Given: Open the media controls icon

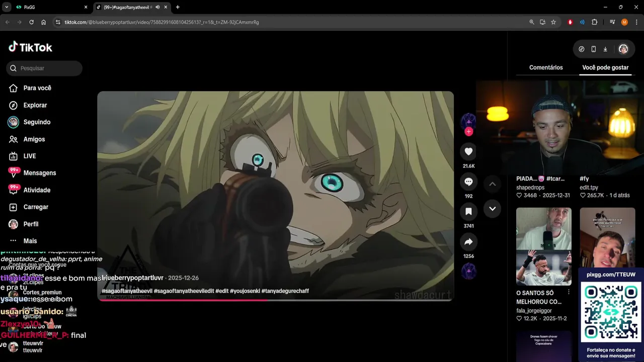Looking at the screenshot, I should tap(612, 22).
